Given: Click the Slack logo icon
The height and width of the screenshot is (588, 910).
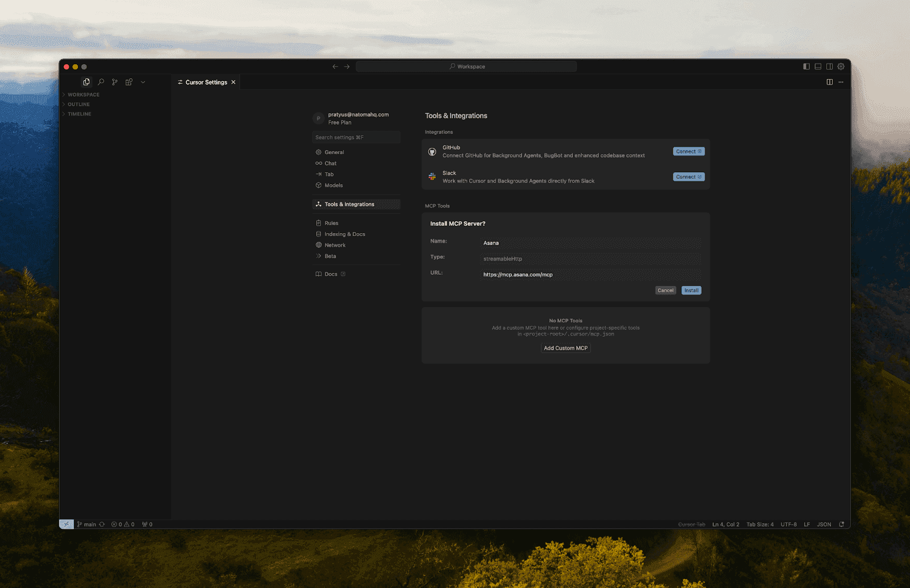Looking at the screenshot, I should point(432,177).
